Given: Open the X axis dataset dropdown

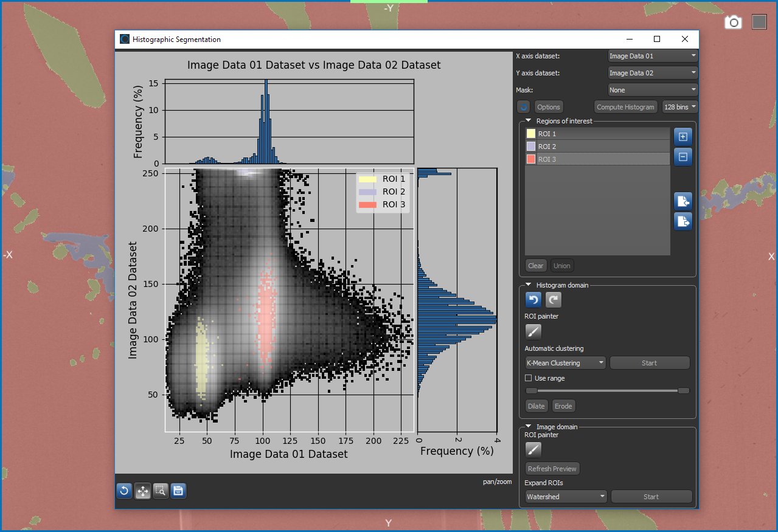Looking at the screenshot, I should (x=653, y=56).
